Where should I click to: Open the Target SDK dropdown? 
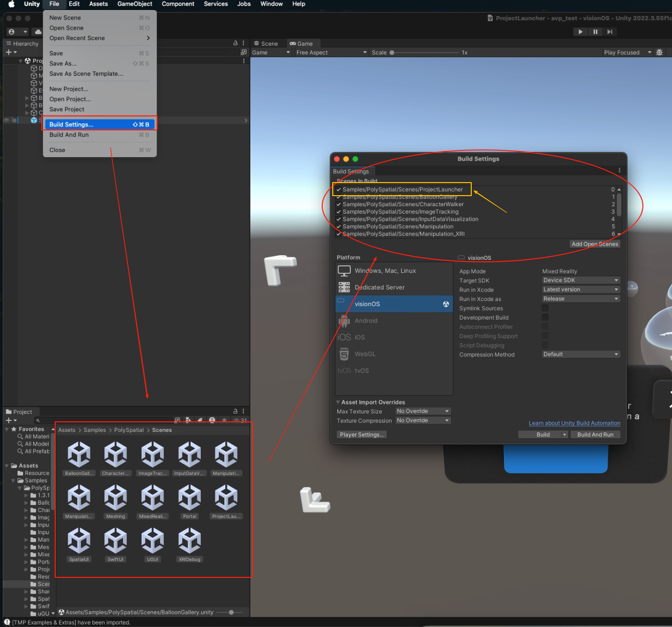click(581, 280)
